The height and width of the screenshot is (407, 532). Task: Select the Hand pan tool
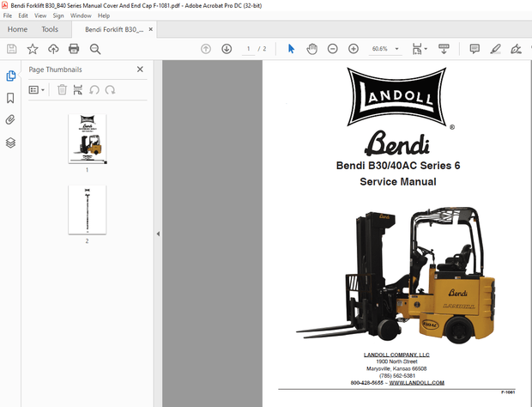point(311,49)
